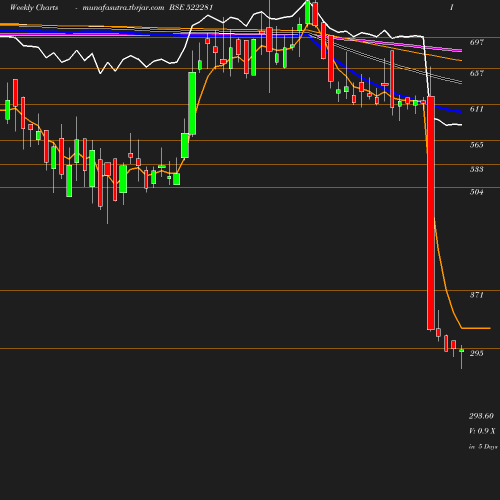Image resolution: width=500 pixels, height=500 pixels.
Task: Click the 533 price axis label
Action: tap(477, 169)
